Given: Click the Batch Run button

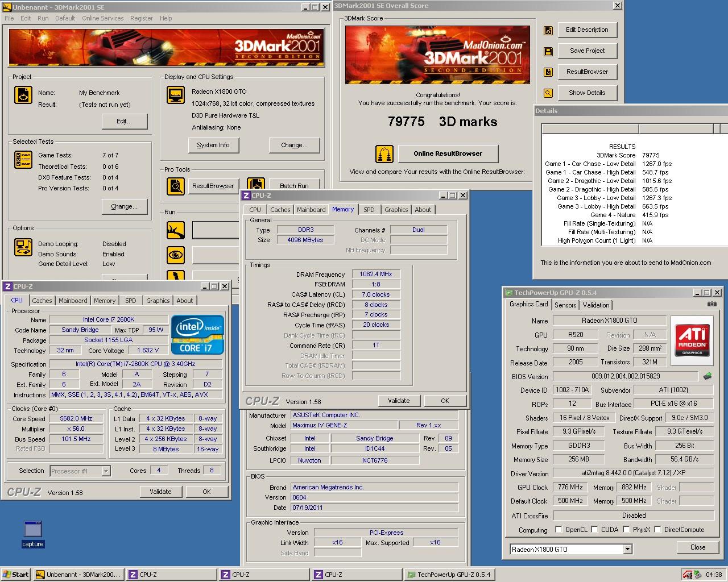Looking at the screenshot, I should click(x=295, y=186).
